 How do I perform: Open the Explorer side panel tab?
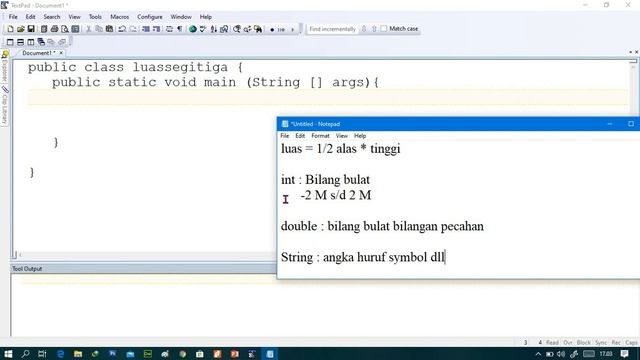pos(4,67)
